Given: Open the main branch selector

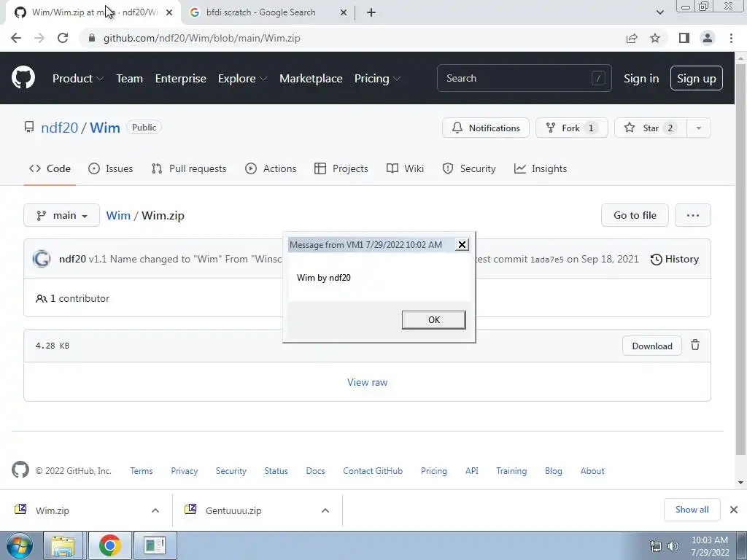Looking at the screenshot, I should pos(61,215).
